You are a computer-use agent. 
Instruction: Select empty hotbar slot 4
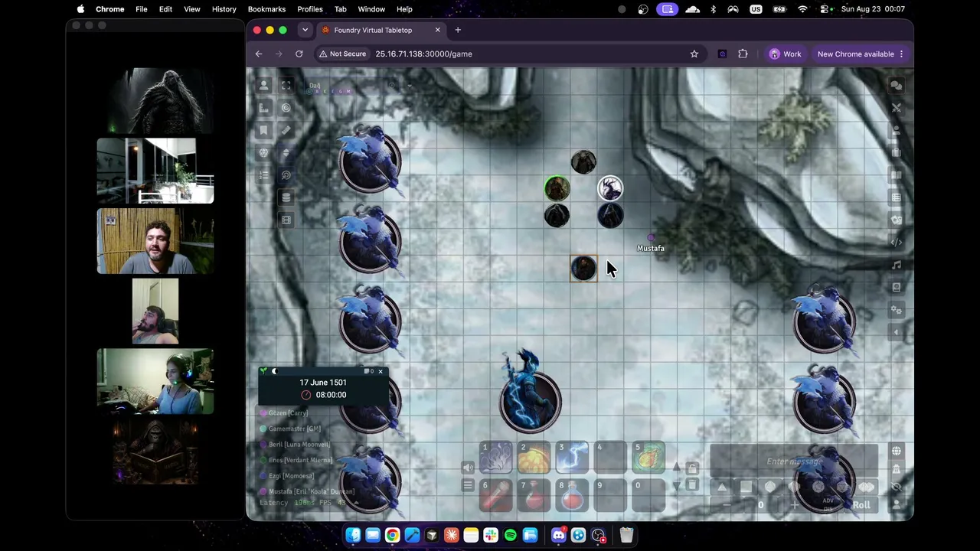click(610, 457)
